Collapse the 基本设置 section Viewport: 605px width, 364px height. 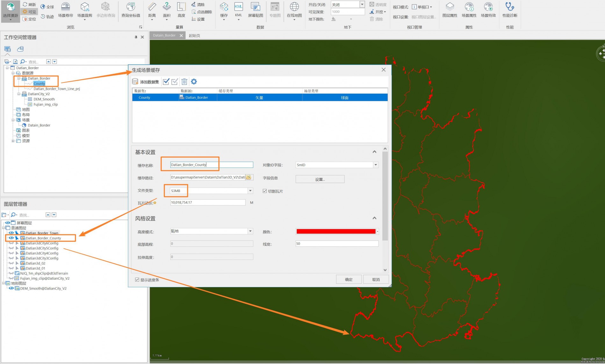click(374, 152)
